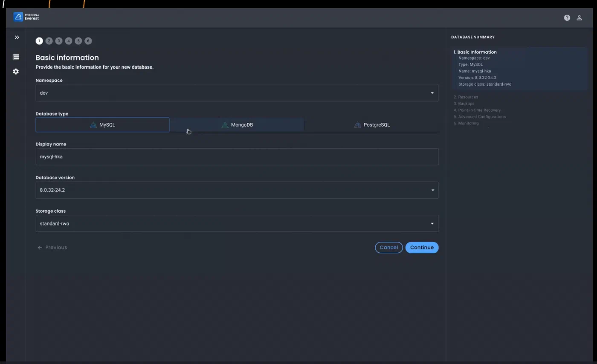Screen dimensions: 597x364
Task: Go to wizard step 3 circle
Action: pyautogui.click(x=59, y=41)
